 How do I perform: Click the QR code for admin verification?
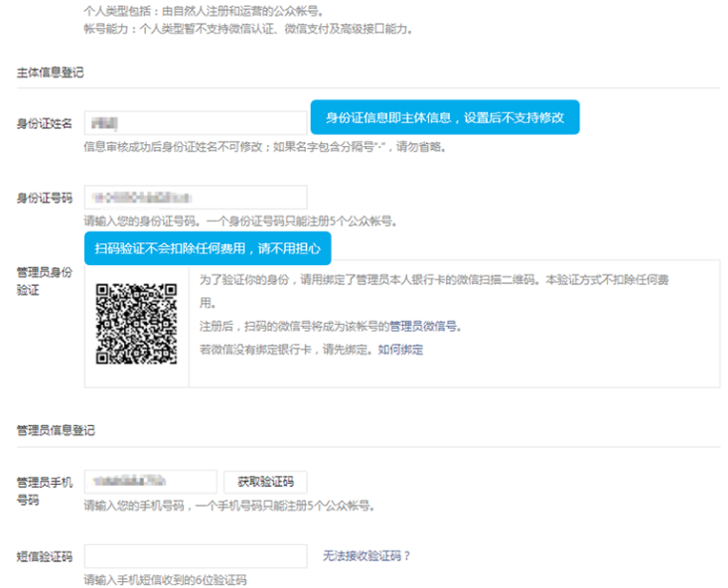click(x=136, y=324)
